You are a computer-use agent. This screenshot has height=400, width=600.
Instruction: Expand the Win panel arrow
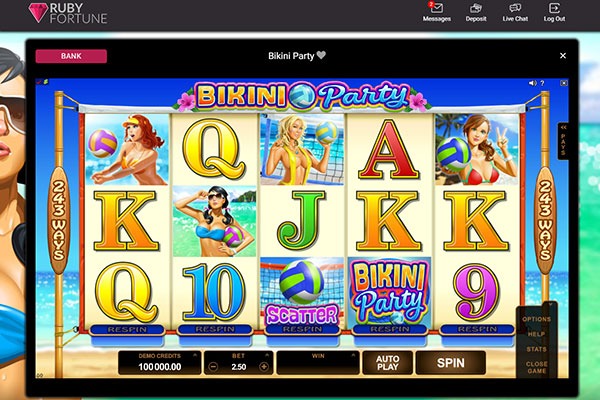coord(353,355)
